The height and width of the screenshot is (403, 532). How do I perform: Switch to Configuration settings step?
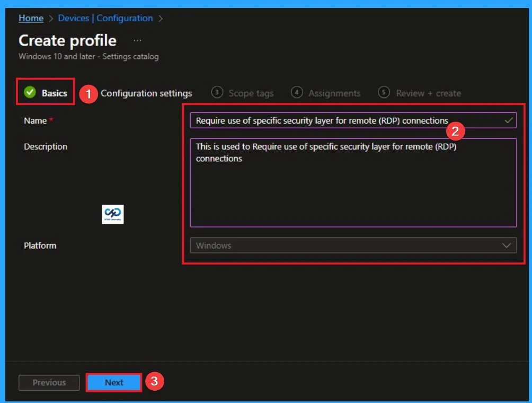(x=146, y=93)
